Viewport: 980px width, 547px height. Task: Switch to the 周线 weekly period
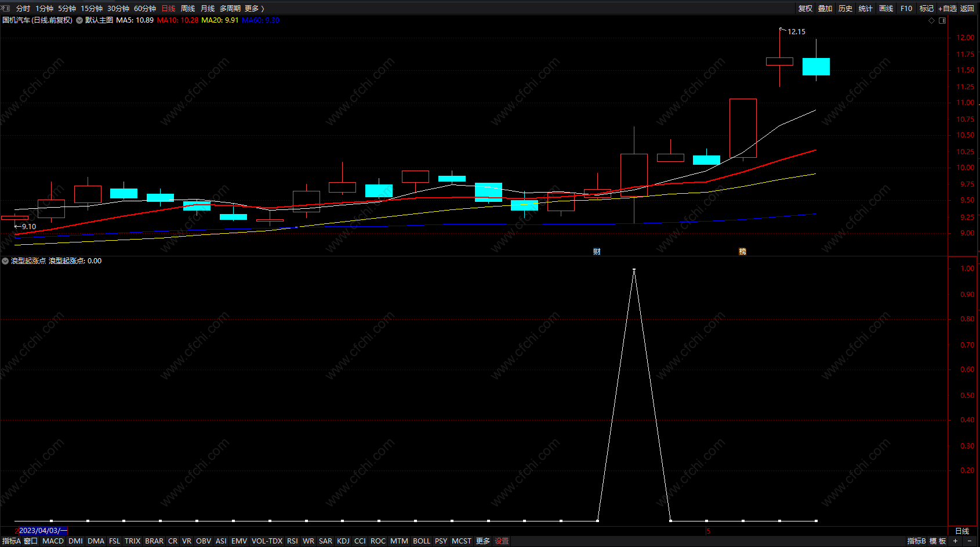point(188,9)
